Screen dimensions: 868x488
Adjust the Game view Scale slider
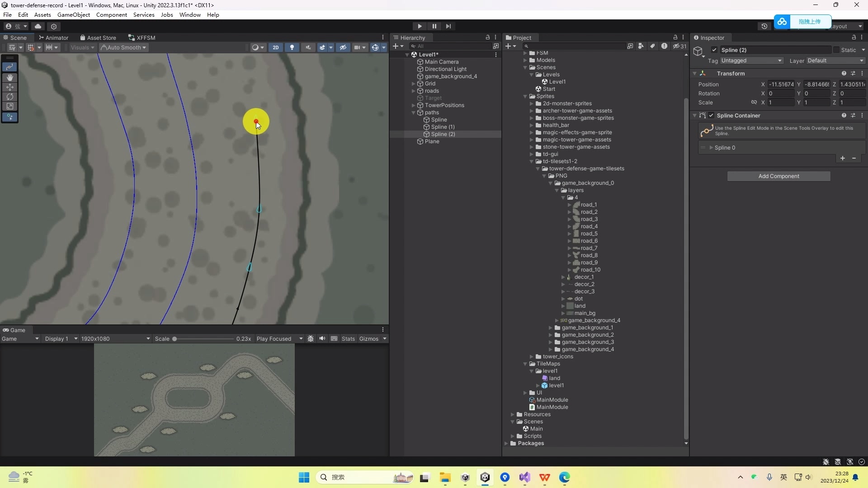pyautogui.click(x=176, y=338)
